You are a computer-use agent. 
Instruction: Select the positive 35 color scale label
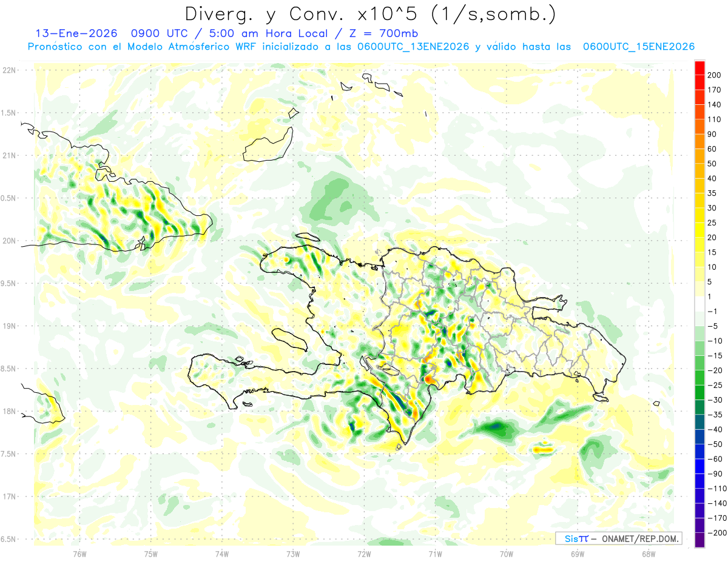pyautogui.click(x=712, y=193)
